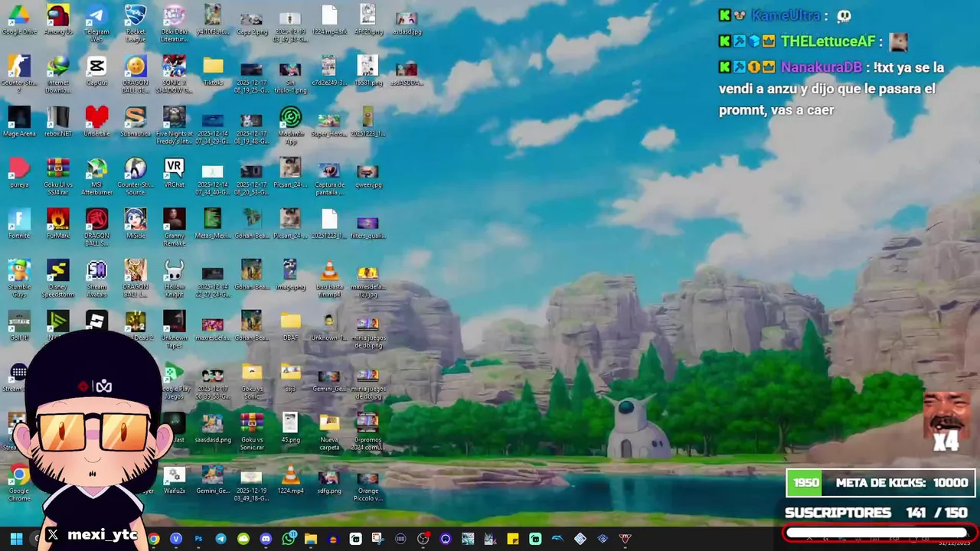Open Sticky Notes from the taskbar

pos(513,539)
